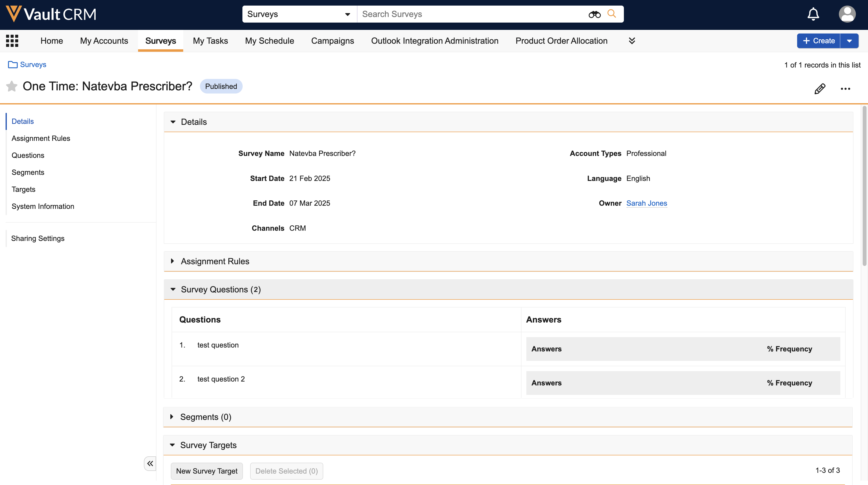Mark survey as favorite with star
Screen dimensions: 868x485
coord(12,86)
